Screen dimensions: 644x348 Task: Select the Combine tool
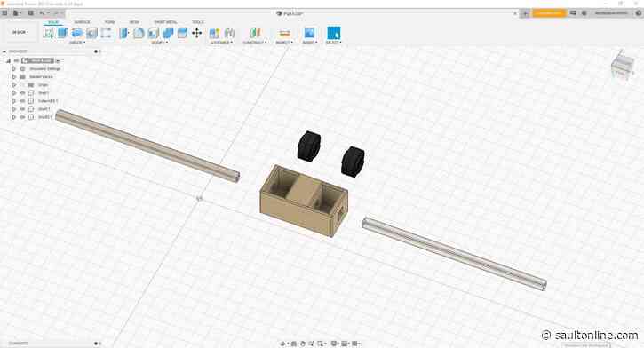[168, 33]
